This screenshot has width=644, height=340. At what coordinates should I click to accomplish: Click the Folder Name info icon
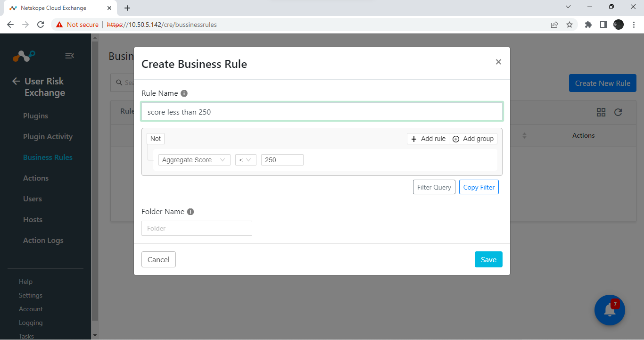point(190,212)
